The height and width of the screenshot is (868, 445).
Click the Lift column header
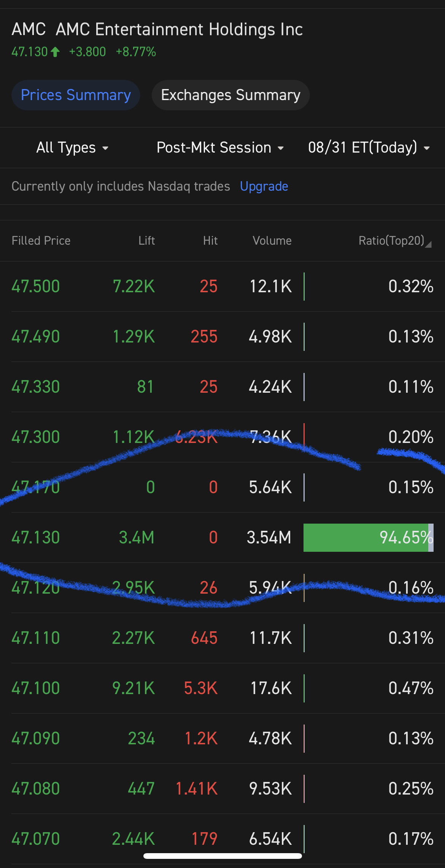[146, 241]
